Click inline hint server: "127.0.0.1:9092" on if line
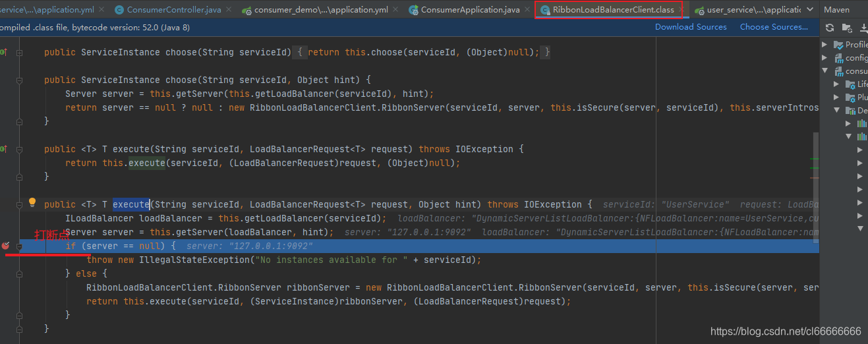Screen dimensions: 868x344 point(249,246)
